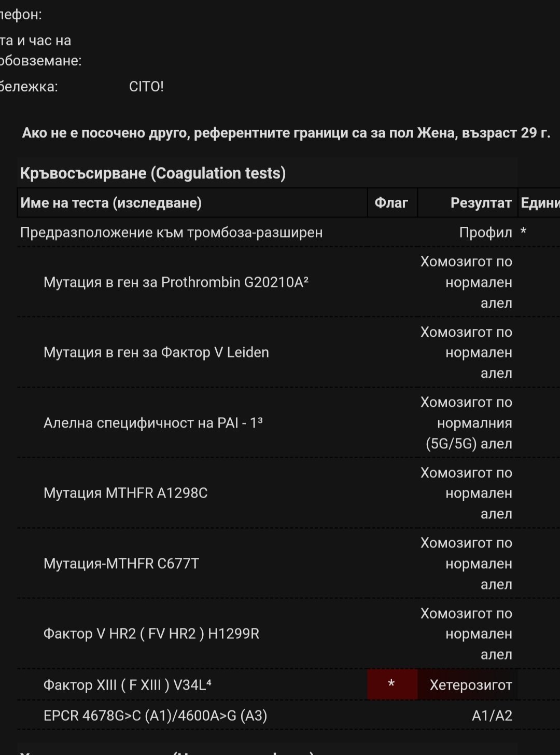Select the Prothrombin G20210A mutation test name

point(176,282)
